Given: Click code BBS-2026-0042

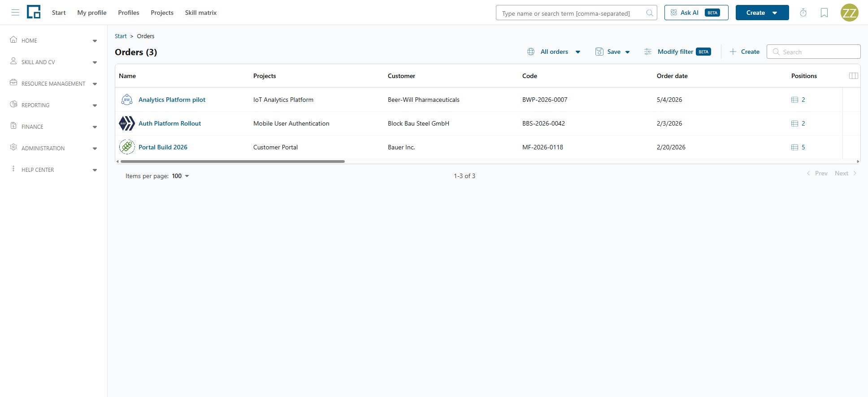Looking at the screenshot, I should click(543, 123).
